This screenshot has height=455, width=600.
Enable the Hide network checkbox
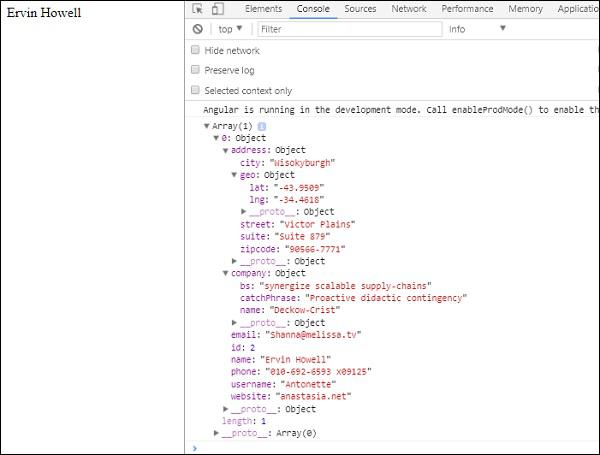[195, 50]
